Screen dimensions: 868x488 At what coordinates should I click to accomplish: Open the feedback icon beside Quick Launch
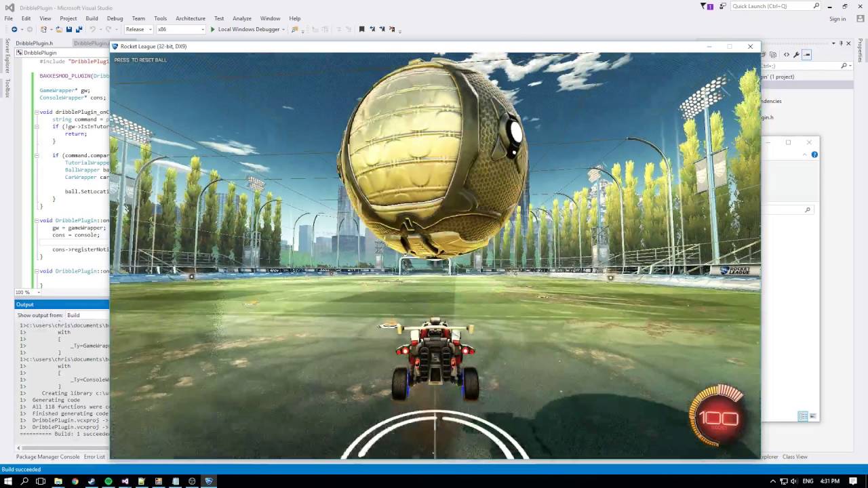722,6
